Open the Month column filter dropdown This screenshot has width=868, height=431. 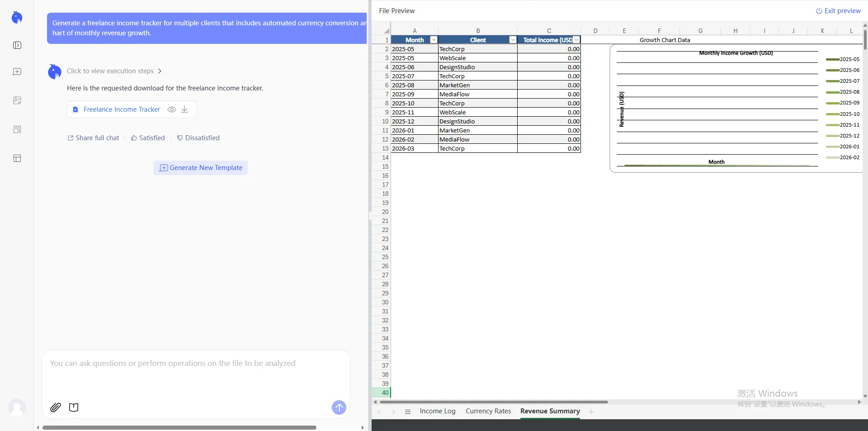433,40
